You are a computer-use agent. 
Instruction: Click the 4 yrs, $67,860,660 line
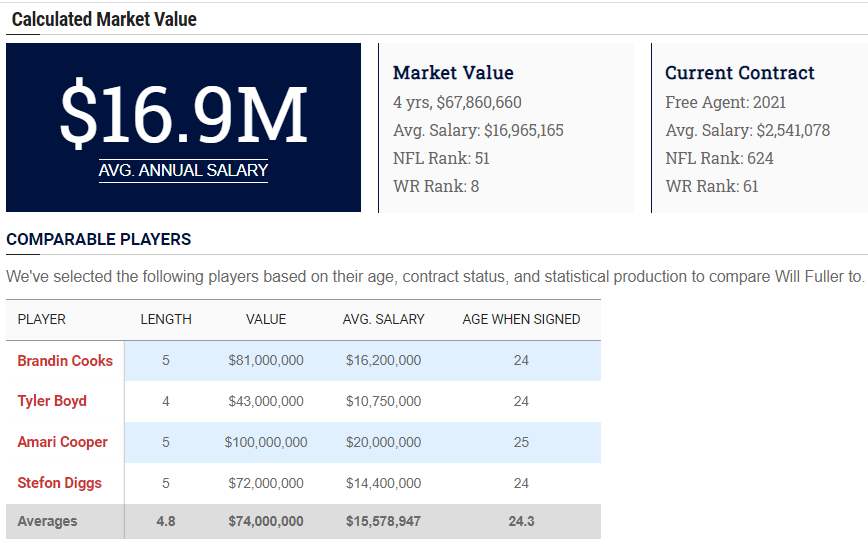[457, 102]
